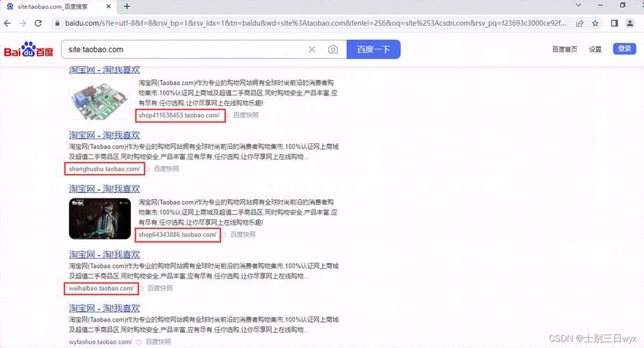This screenshot has height=348, width=644.
Task: View site info via the padlock icon
Action: pos(57,23)
